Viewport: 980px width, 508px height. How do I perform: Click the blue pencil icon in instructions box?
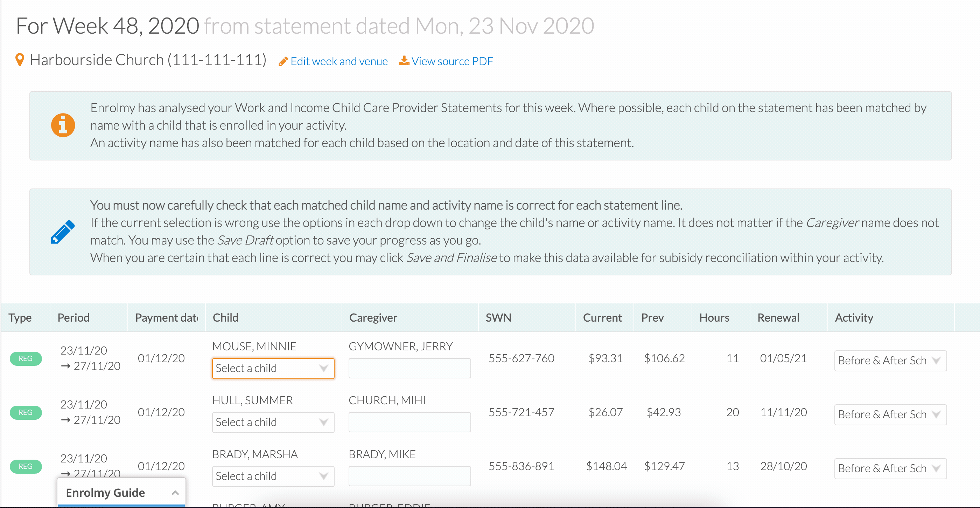pyautogui.click(x=63, y=232)
